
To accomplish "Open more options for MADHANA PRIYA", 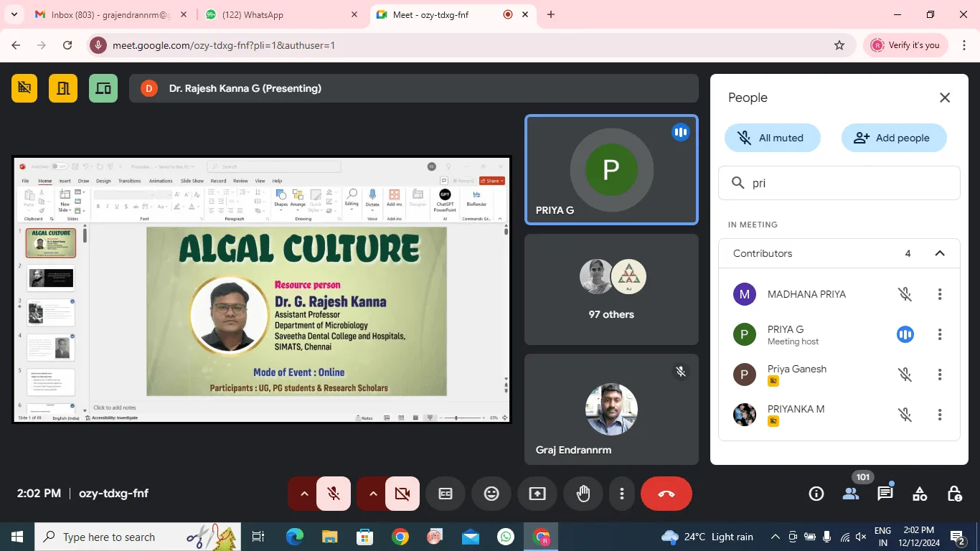I will pos(940,294).
